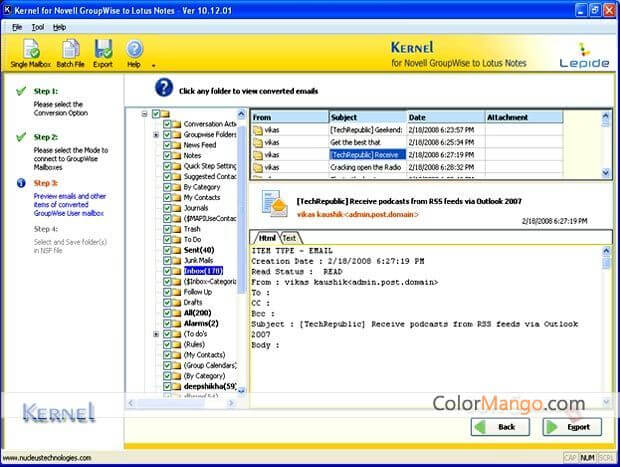This screenshot has width=620, height=467.
Task: Open the File menu
Action: 17,27
